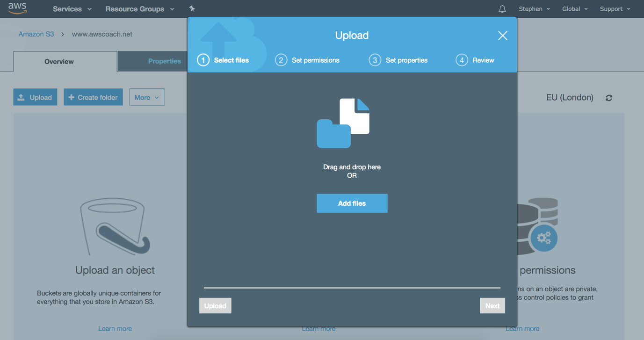Open the Global region dropdown

click(x=575, y=9)
